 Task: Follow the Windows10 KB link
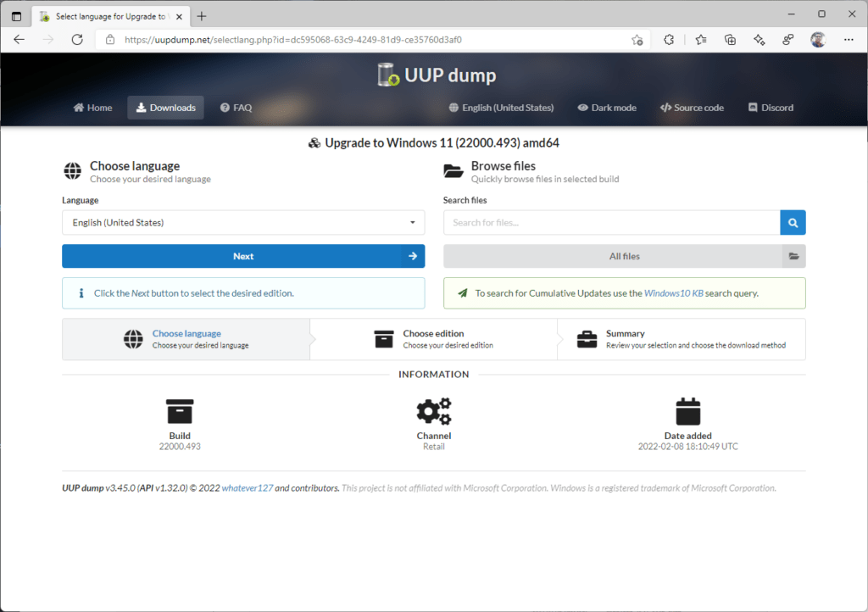(671, 293)
